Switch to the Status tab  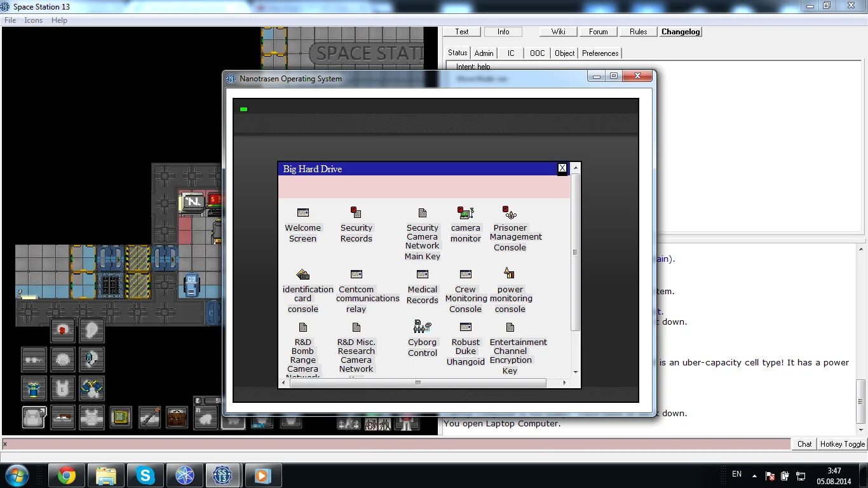click(458, 53)
